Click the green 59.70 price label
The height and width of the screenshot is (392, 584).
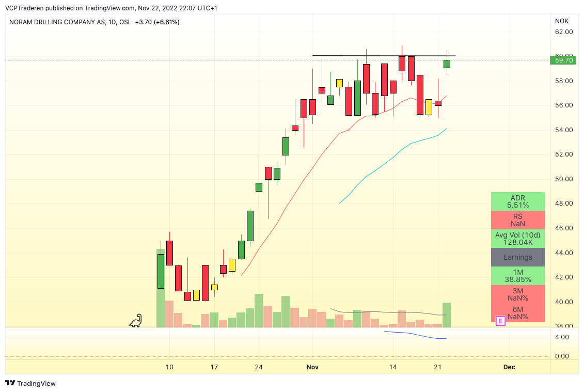(563, 60)
